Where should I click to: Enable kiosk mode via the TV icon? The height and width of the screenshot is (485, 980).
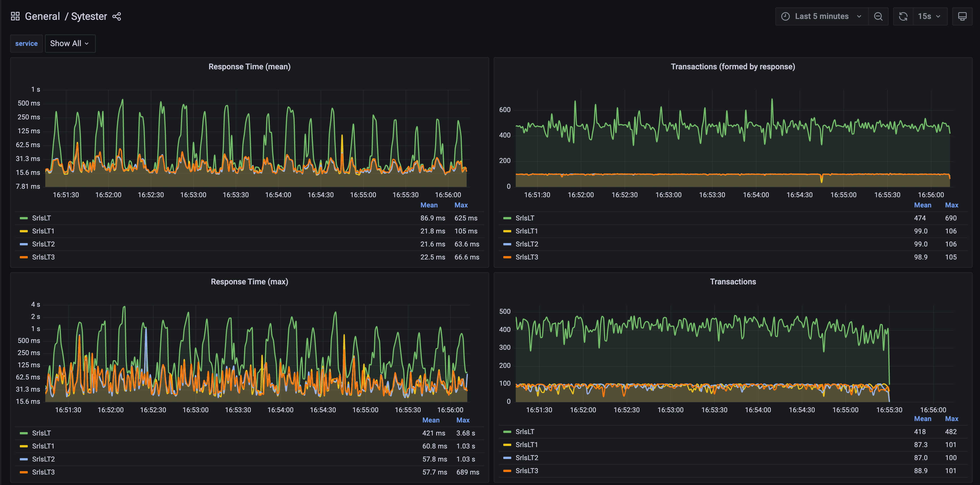click(x=962, y=16)
